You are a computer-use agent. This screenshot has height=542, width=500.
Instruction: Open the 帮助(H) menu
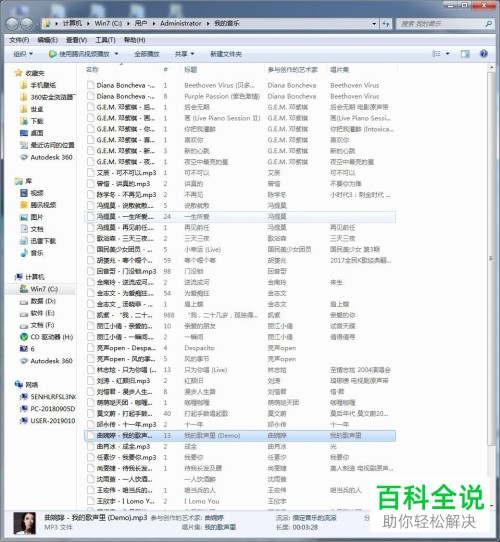pyautogui.click(x=135, y=40)
